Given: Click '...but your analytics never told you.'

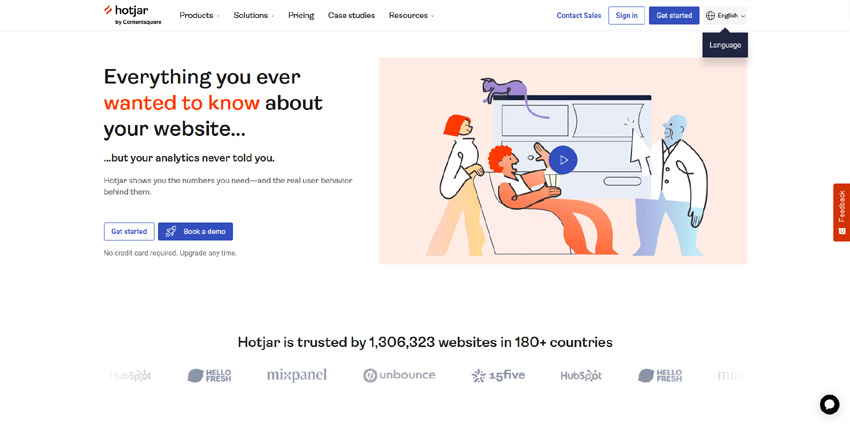Looking at the screenshot, I should tap(189, 159).
